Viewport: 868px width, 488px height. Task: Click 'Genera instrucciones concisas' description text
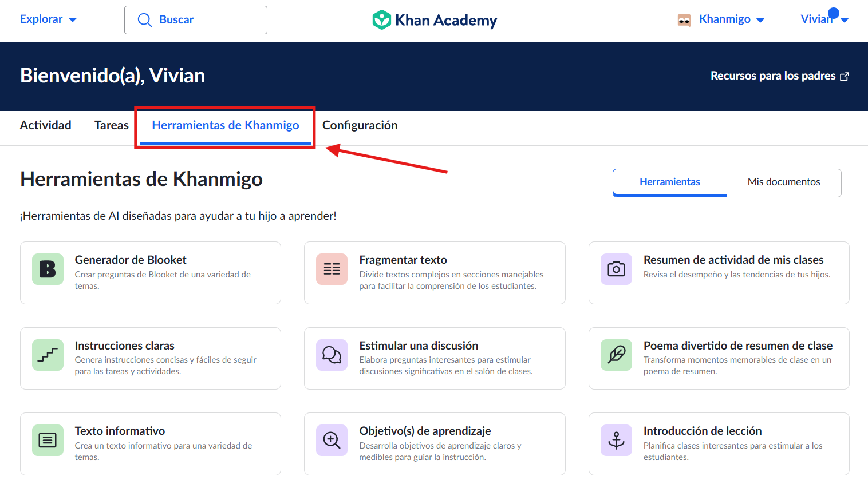pyautogui.click(x=165, y=366)
